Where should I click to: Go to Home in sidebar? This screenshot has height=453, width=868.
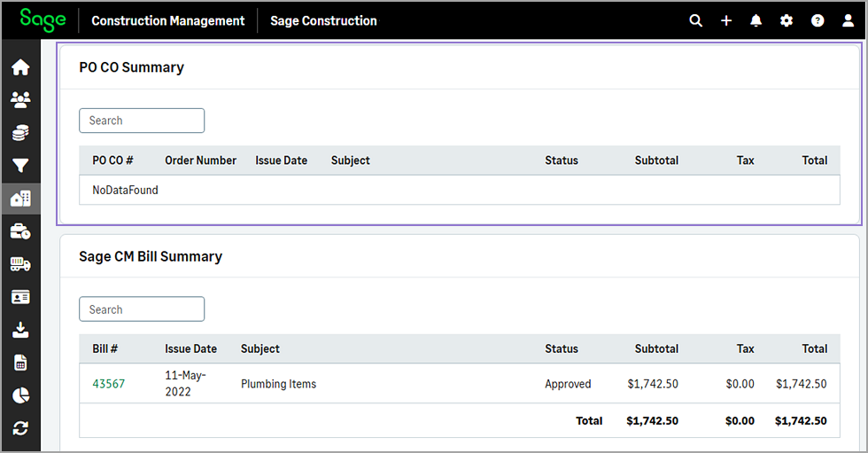tap(20, 67)
